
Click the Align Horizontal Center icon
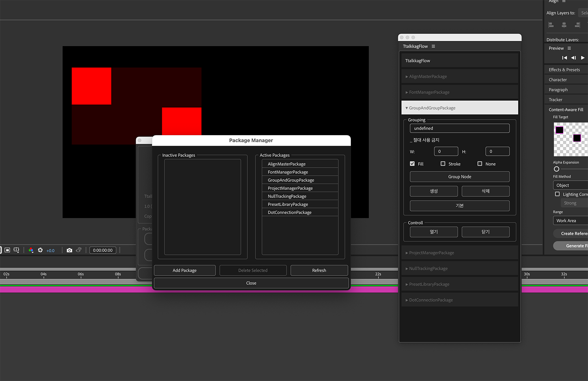(564, 25)
